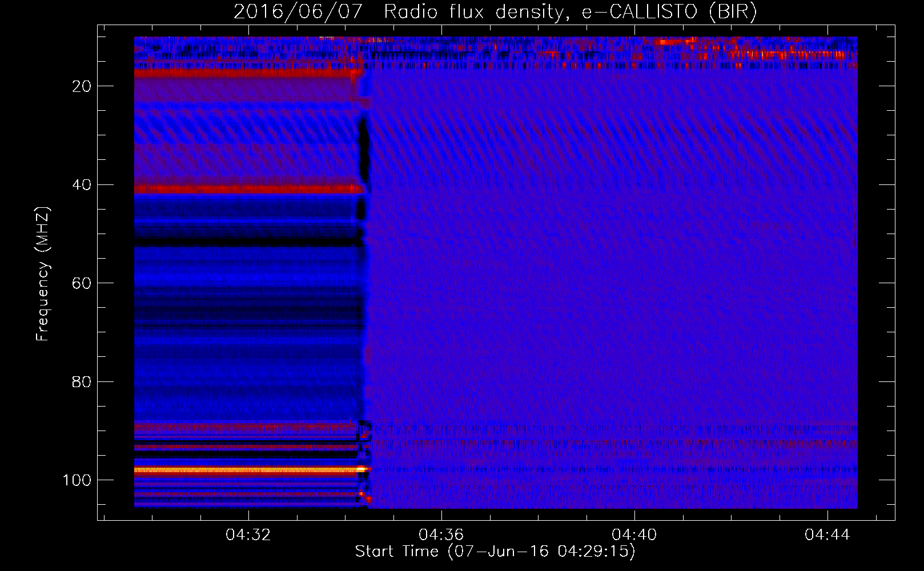The image size is (924, 571).
Task: Click the y-axis tick label '80'
Action: click(x=82, y=382)
